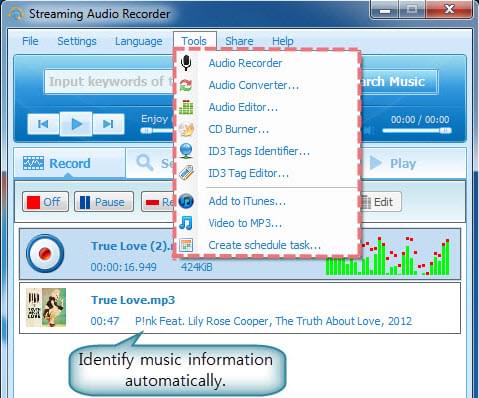Click the ID3 Tag Editor tag icon
479x398 pixels.
click(186, 173)
